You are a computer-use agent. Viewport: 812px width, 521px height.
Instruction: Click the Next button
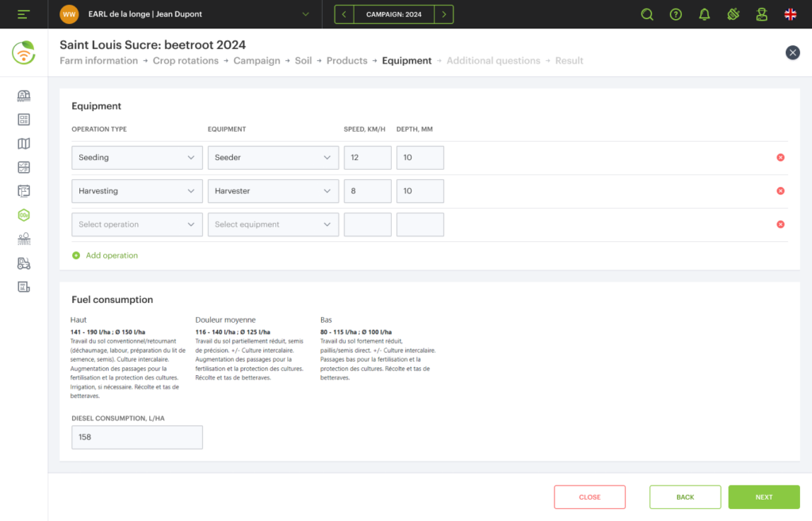(764, 497)
